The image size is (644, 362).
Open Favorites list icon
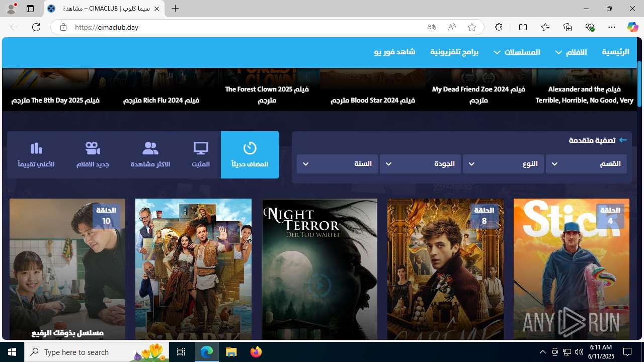pos(545,27)
